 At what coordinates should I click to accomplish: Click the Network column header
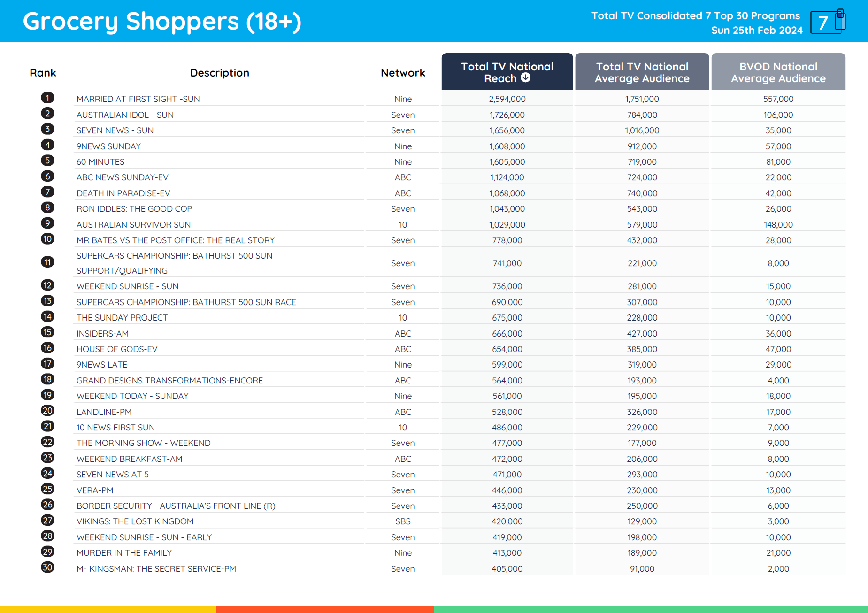click(x=403, y=73)
